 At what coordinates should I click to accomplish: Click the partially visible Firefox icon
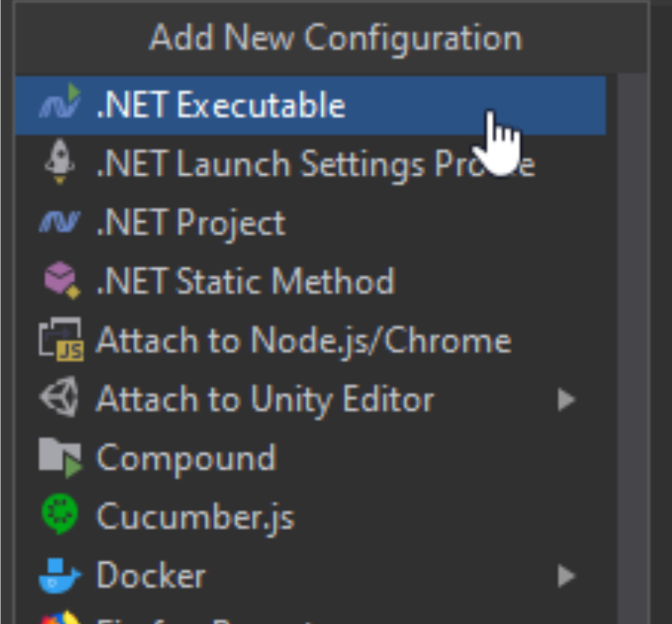[60, 617]
